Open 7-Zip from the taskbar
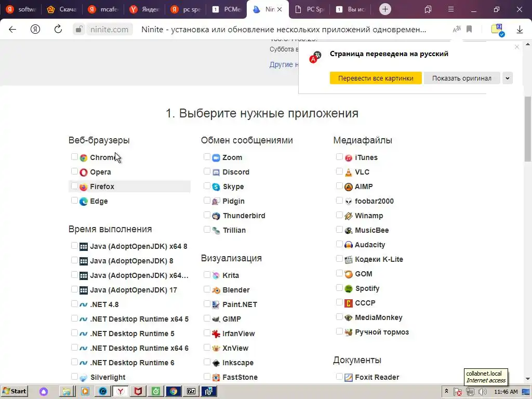The image size is (532, 399). (x=191, y=392)
